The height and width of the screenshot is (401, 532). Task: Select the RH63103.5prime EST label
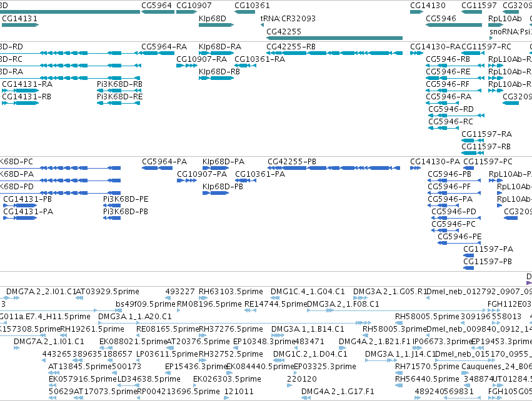[231, 292]
